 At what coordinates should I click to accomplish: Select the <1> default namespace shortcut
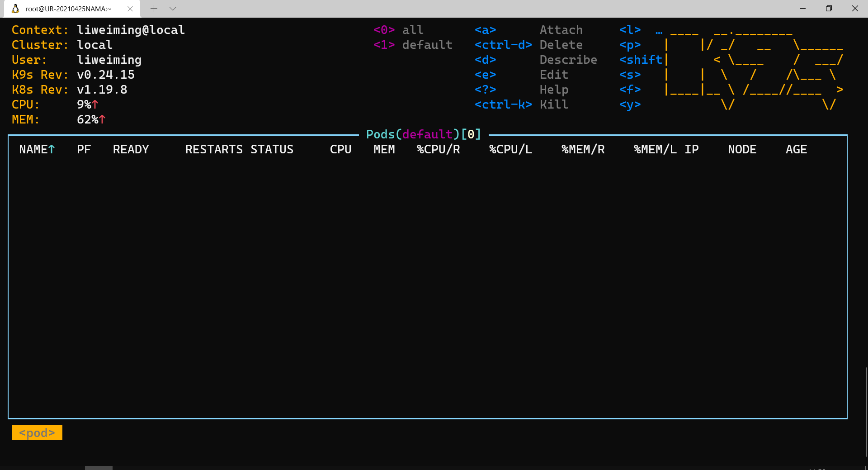tap(413, 45)
